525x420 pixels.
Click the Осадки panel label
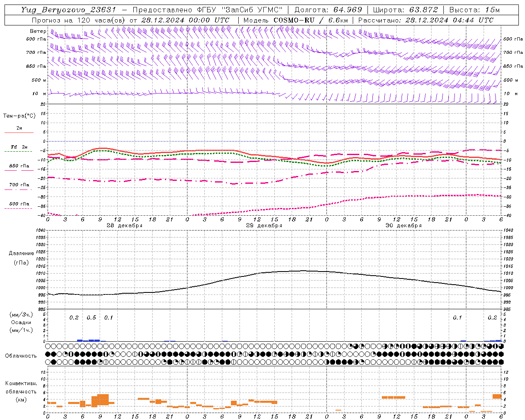[x=21, y=322]
